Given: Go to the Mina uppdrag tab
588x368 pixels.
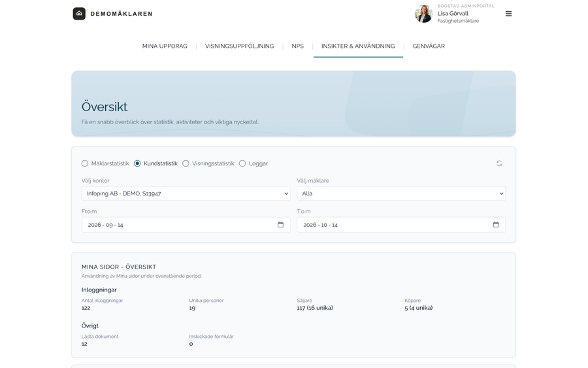Looking at the screenshot, I should pos(165,46).
